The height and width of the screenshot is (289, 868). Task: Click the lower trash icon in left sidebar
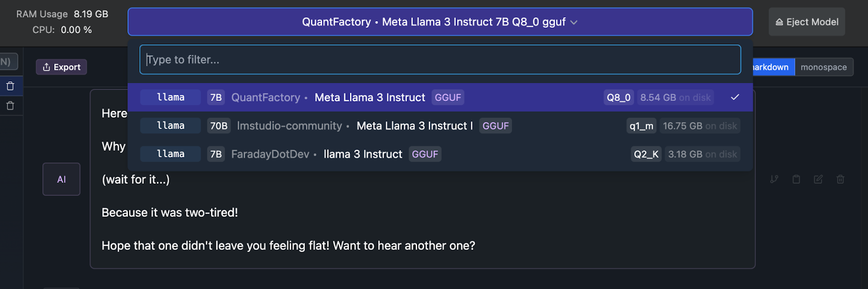point(10,106)
